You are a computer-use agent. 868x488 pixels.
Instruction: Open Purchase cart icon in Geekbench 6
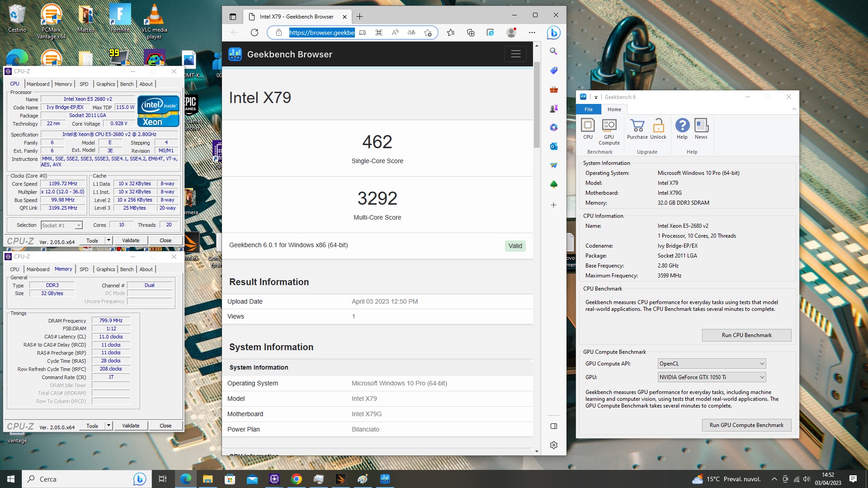[637, 128]
